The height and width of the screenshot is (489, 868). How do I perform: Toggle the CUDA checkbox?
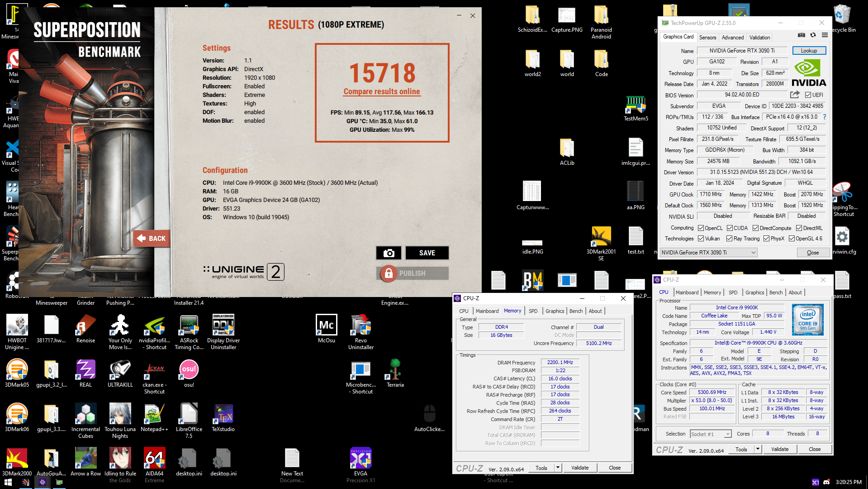730,228
